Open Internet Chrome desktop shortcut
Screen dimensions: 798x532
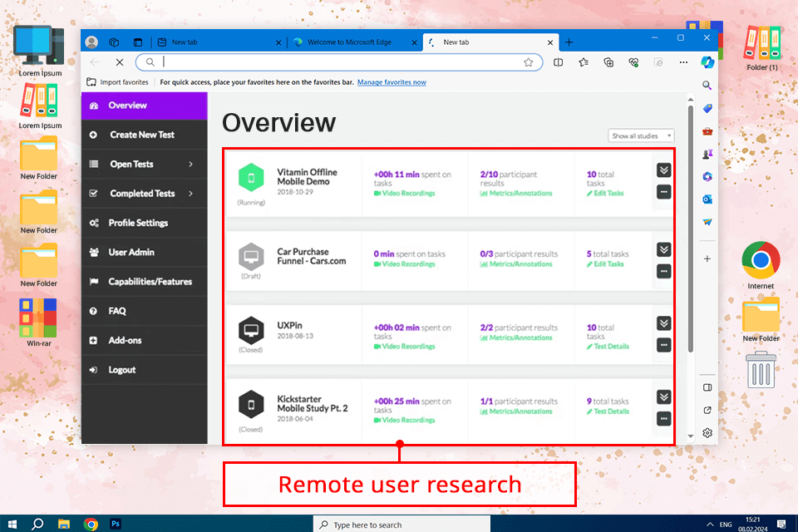click(761, 265)
